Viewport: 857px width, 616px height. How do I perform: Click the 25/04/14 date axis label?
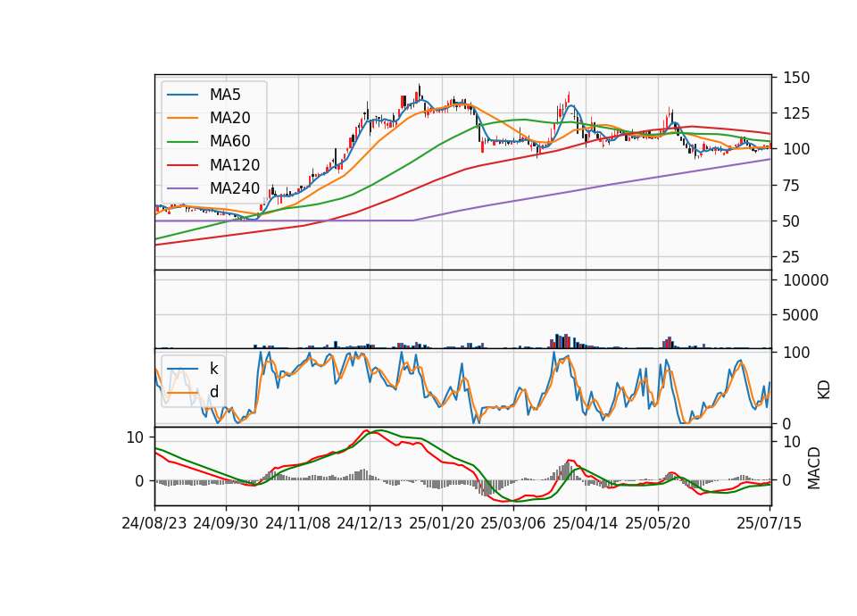pyautogui.click(x=586, y=523)
